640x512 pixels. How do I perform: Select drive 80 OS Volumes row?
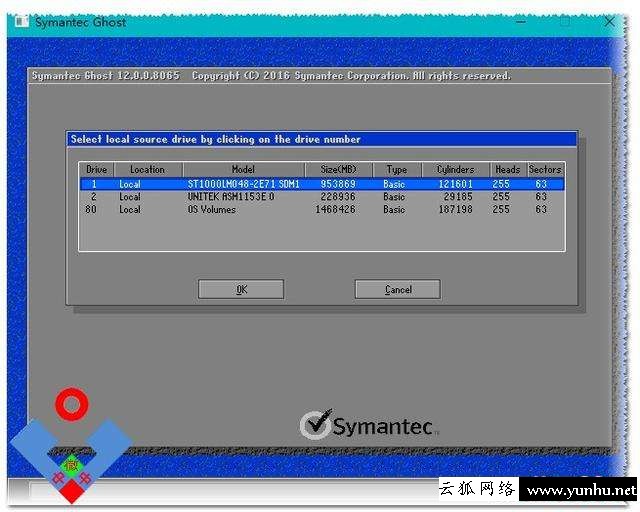pos(322,209)
